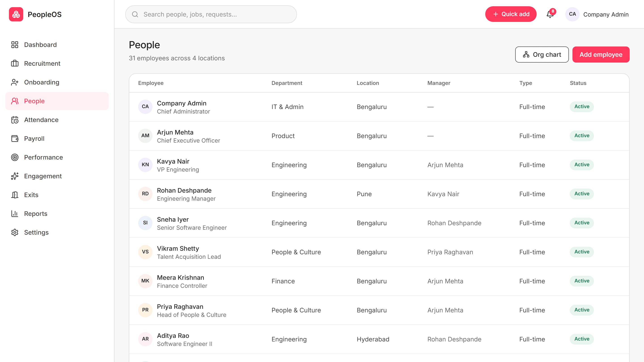Open Company Admin account menu
Image resolution: width=644 pixels, height=362 pixels.
click(597, 14)
